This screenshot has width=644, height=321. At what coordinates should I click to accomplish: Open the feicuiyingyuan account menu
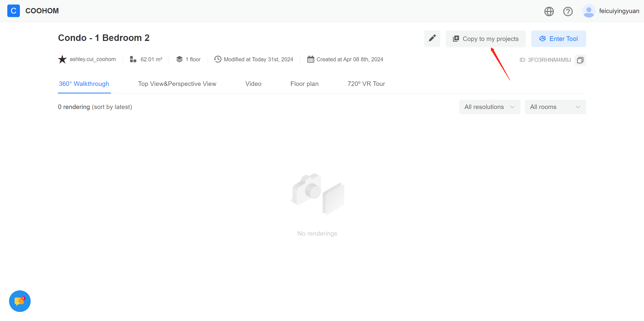pyautogui.click(x=619, y=11)
